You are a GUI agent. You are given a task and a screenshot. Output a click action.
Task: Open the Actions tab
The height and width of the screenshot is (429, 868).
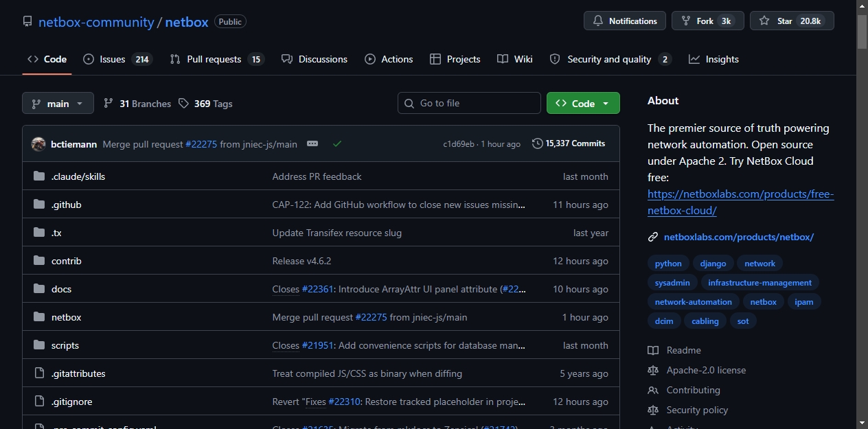pyautogui.click(x=389, y=59)
